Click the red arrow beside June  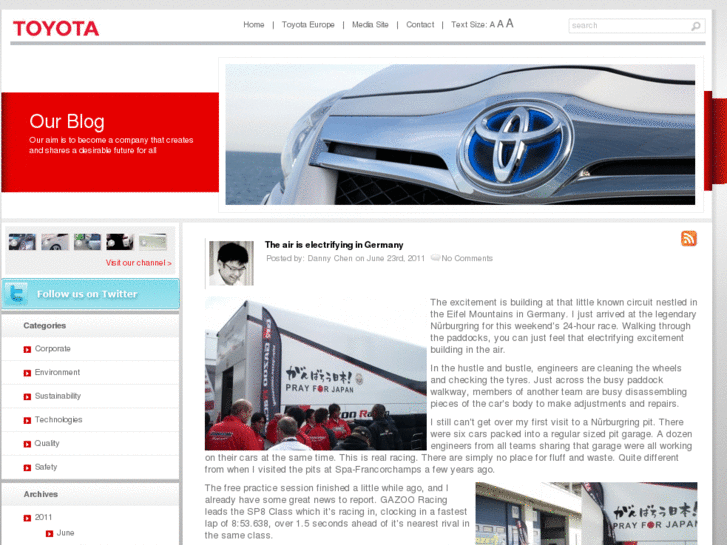pos(49,534)
